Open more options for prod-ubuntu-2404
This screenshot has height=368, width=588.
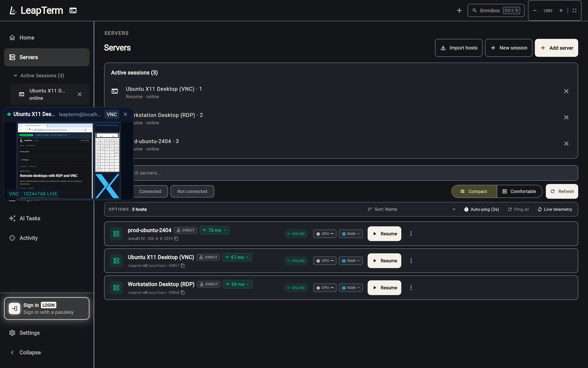coord(411,234)
